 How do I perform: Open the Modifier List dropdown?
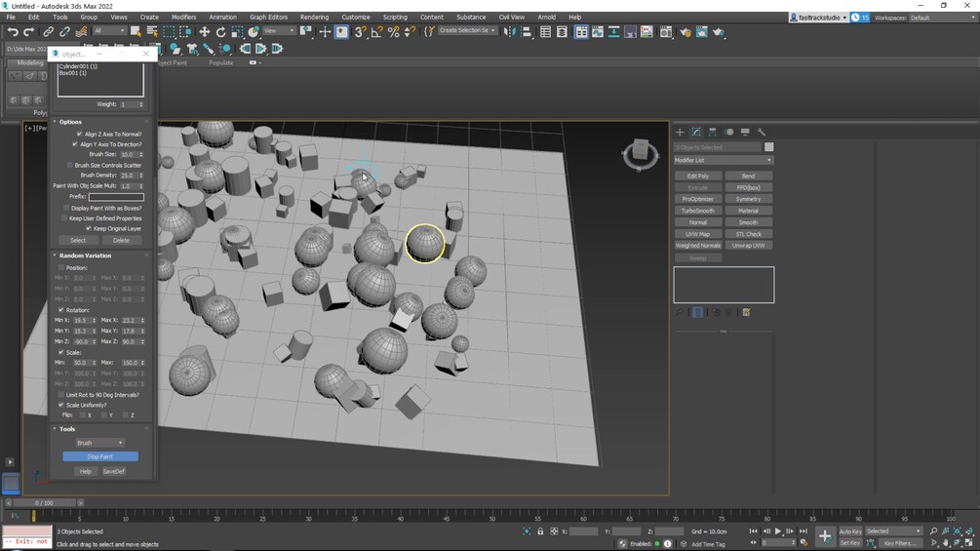[x=724, y=160]
